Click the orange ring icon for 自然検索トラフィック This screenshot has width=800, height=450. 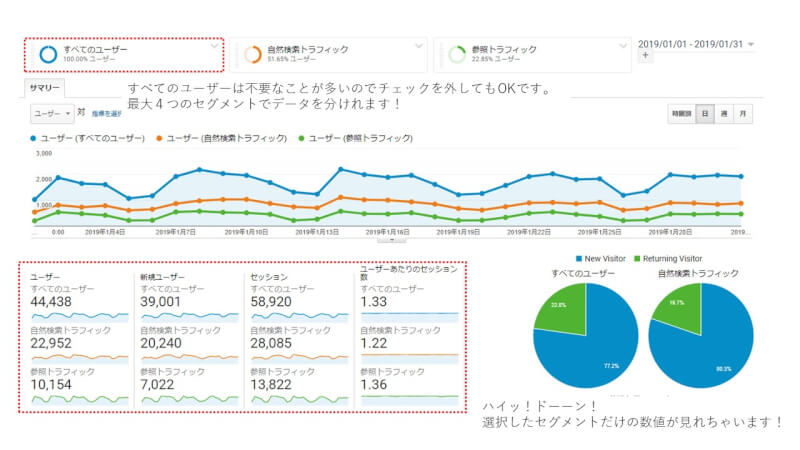(253, 54)
